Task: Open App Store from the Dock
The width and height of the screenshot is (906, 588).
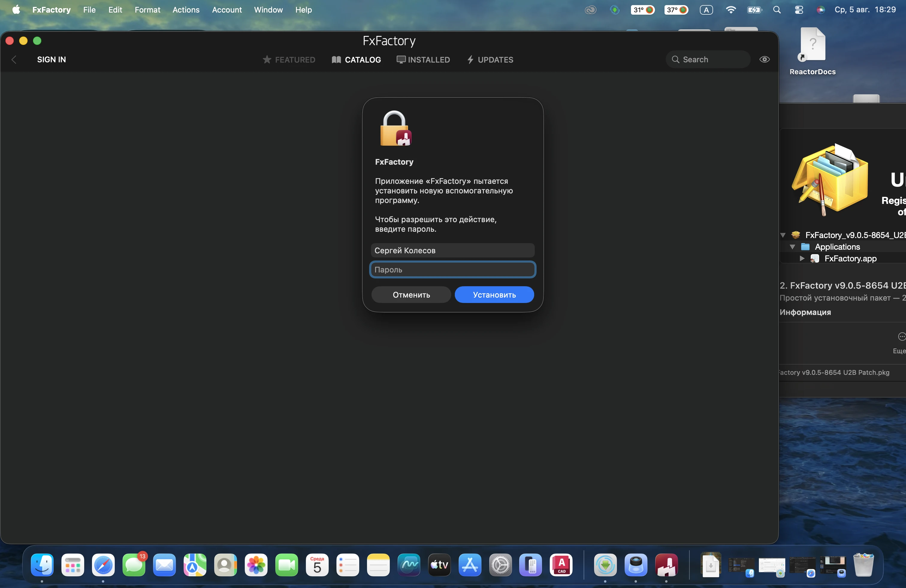Action: tap(470, 565)
